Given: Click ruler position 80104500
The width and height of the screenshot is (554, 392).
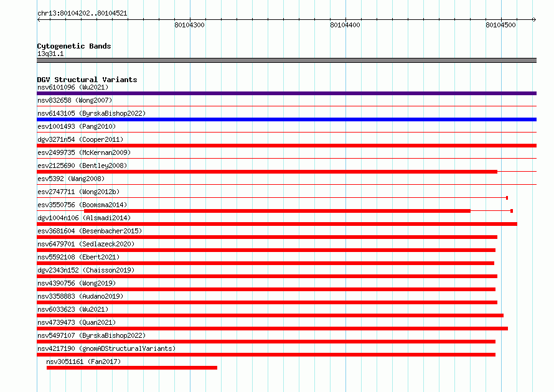Looking at the screenshot, I should pos(500,25).
